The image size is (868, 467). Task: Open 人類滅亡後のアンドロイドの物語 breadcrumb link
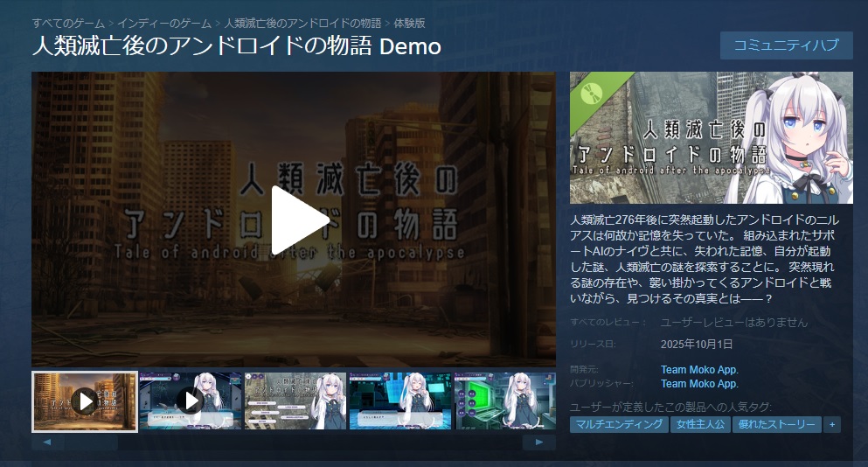302,23
